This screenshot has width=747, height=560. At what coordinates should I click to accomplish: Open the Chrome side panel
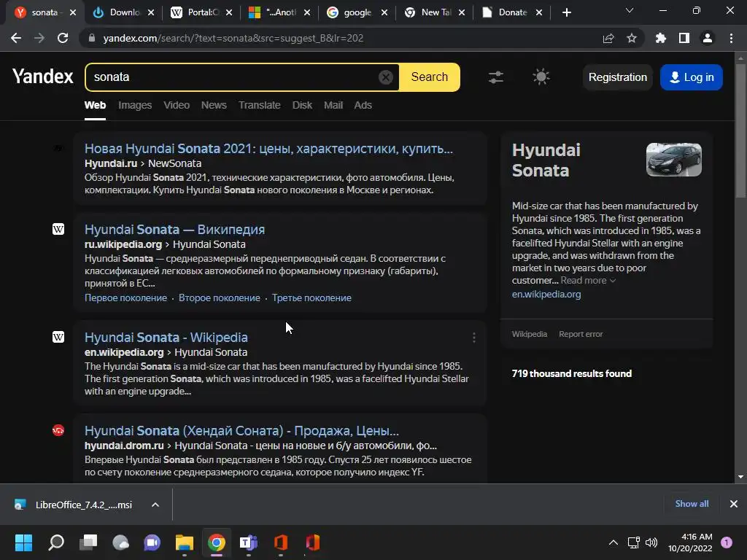point(684,38)
